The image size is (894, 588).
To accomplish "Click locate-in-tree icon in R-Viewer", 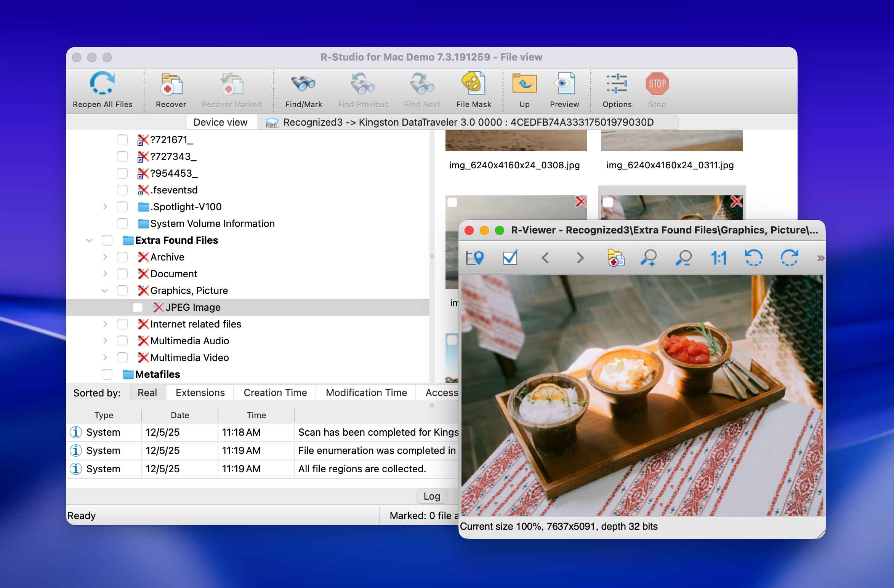I will coord(475,258).
